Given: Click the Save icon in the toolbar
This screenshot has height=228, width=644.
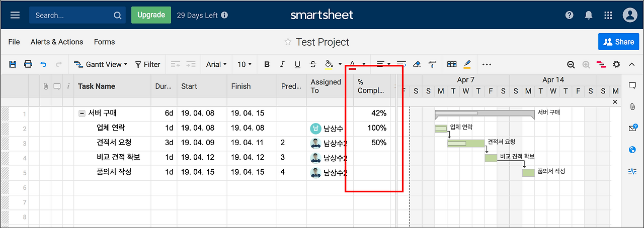Looking at the screenshot, I should tap(13, 64).
